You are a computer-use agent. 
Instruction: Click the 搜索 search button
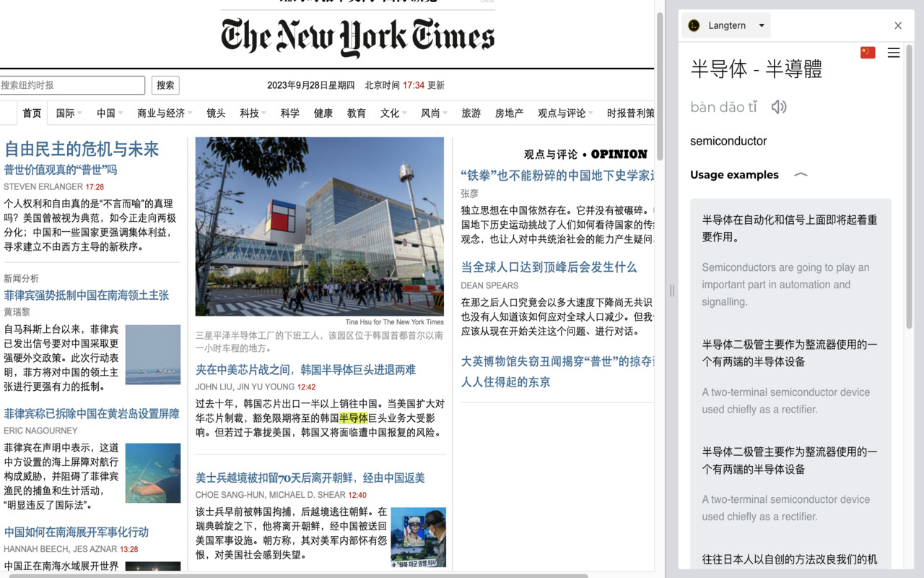[x=165, y=85]
